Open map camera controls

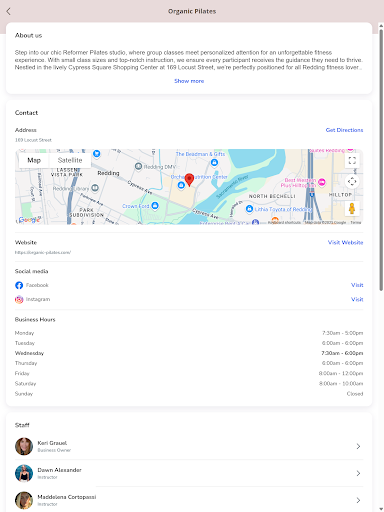point(352,182)
